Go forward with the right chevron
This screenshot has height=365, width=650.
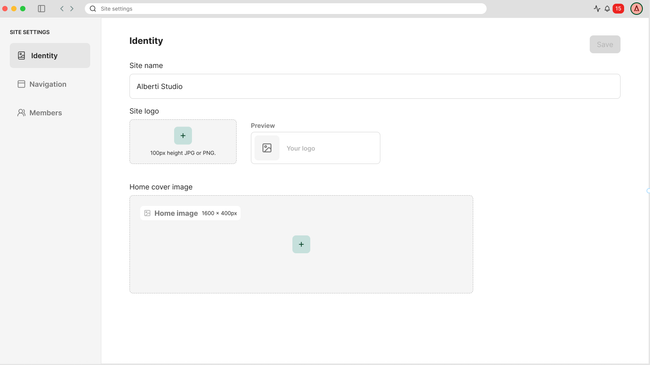72,8
